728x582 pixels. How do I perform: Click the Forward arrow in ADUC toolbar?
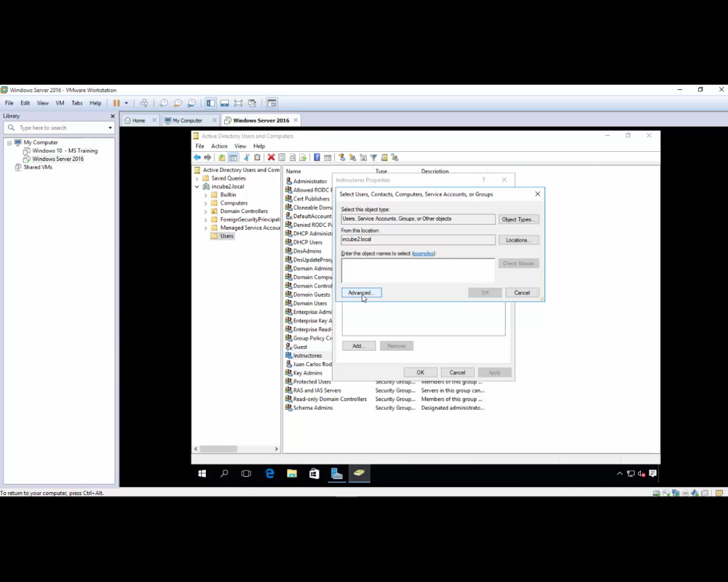click(x=208, y=157)
